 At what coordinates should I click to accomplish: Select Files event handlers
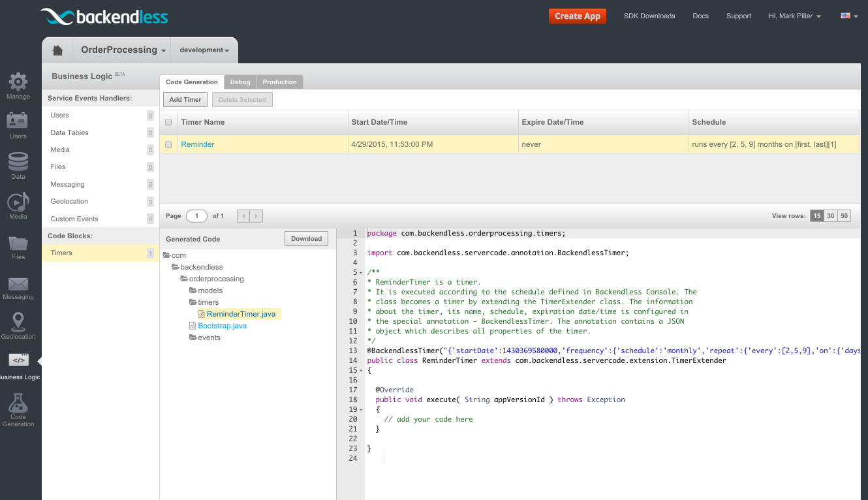click(x=101, y=167)
